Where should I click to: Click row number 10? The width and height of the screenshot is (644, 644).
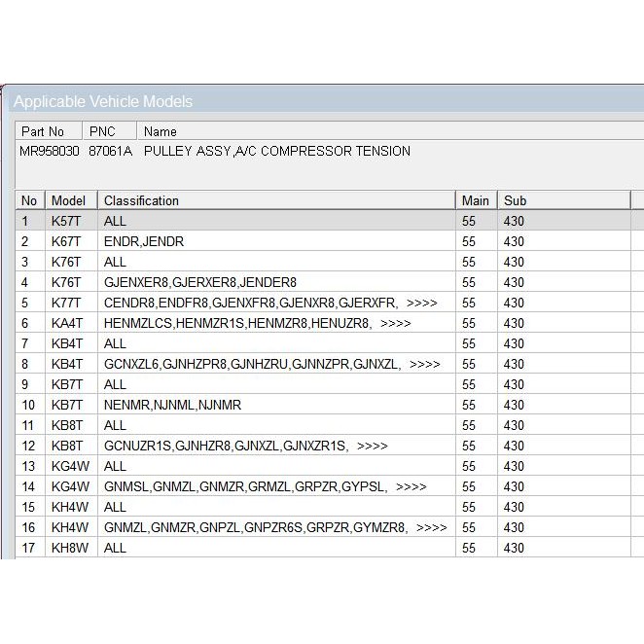(28, 405)
